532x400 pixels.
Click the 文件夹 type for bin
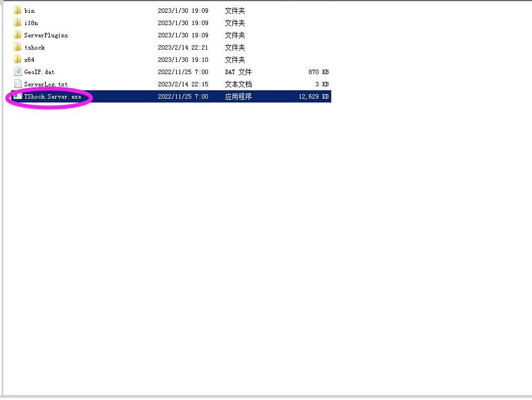(x=235, y=11)
